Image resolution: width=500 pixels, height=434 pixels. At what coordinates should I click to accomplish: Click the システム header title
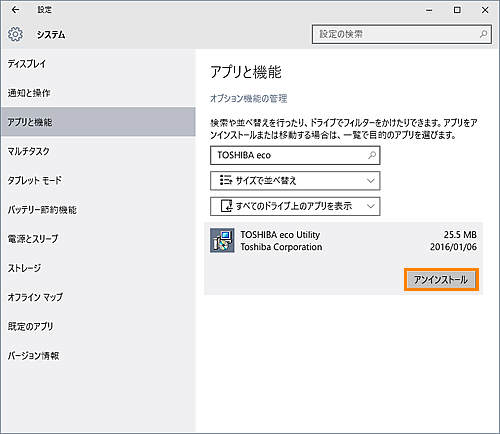tap(51, 35)
